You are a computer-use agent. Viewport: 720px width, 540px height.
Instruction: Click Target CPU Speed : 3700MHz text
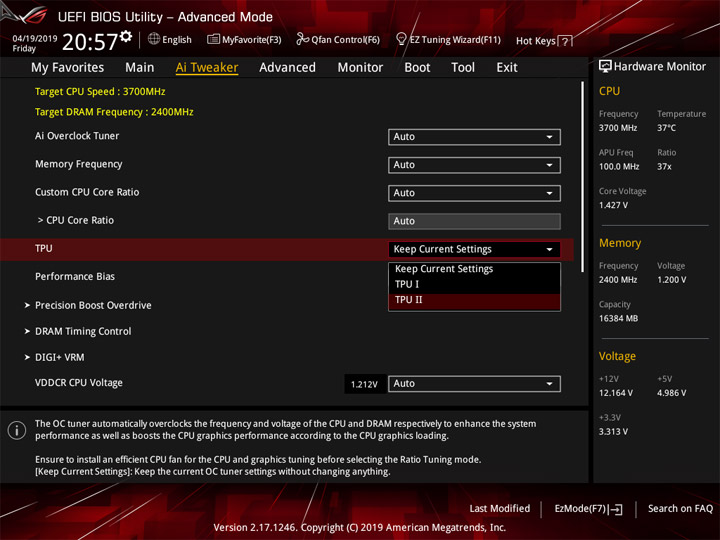click(100, 91)
